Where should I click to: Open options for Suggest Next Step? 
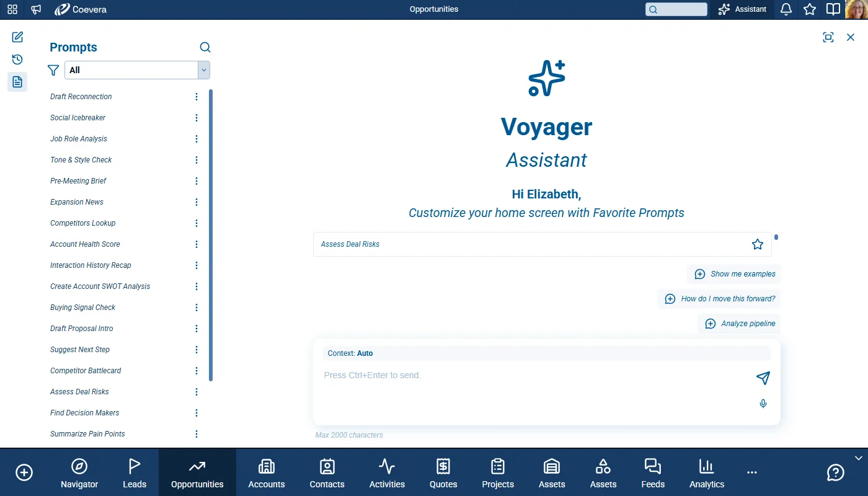197,350
